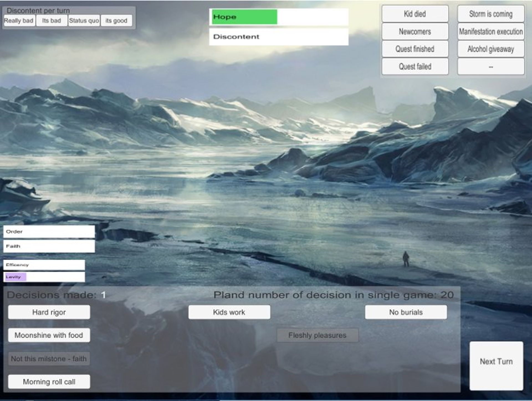Click the greyed 'Fleshly pleasures' button
532x401 pixels.
click(x=318, y=335)
